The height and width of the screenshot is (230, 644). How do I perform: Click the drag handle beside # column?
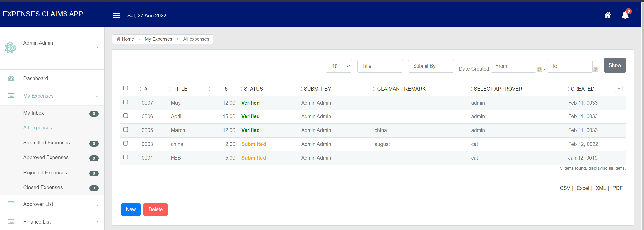pos(141,89)
